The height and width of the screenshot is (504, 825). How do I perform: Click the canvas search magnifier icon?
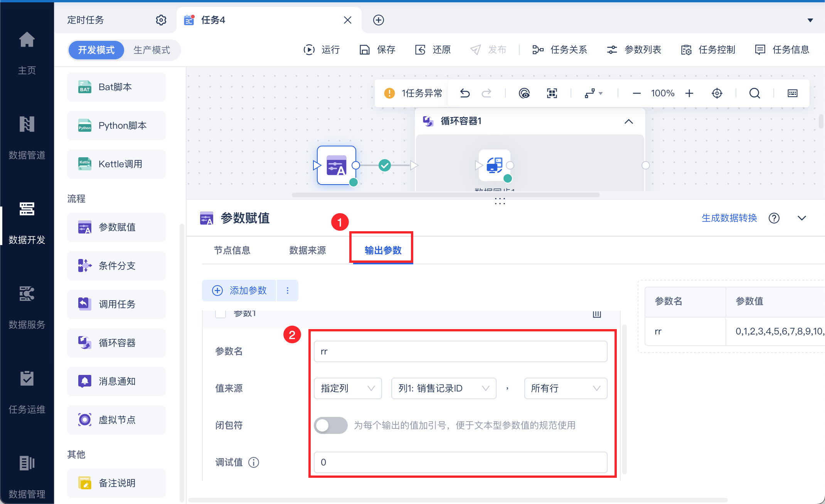(754, 93)
